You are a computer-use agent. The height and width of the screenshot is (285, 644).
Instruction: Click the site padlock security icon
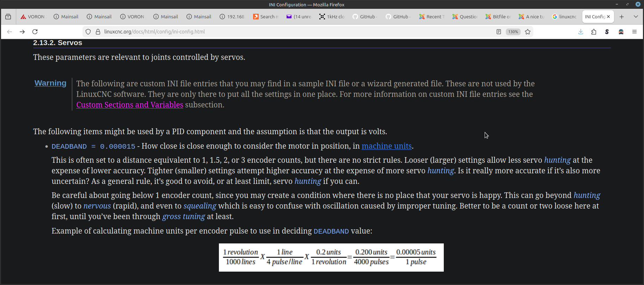tap(98, 32)
